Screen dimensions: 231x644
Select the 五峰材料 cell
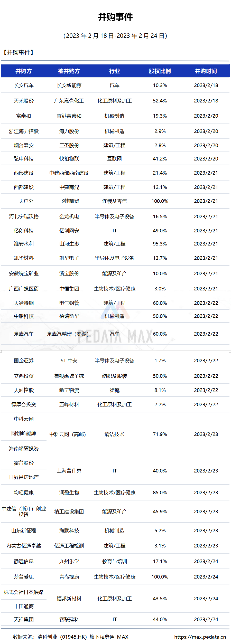pos(69,405)
